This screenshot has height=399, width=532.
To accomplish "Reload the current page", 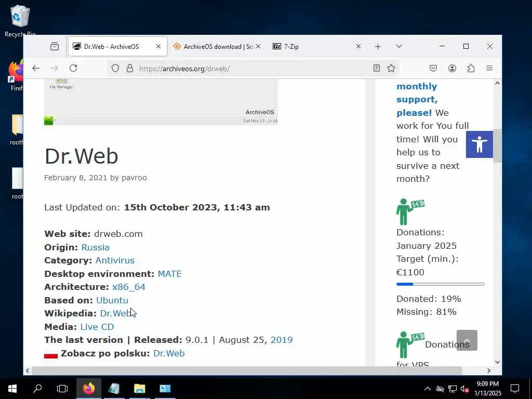I will pos(73,68).
